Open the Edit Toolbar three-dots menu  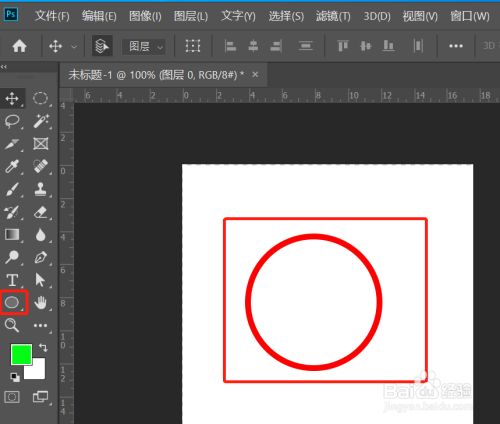40,325
